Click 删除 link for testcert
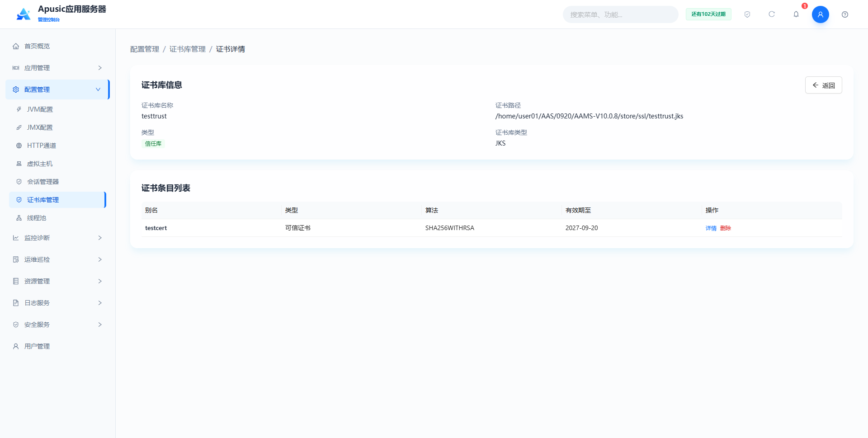The image size is (868, 438). coord(726,228)
